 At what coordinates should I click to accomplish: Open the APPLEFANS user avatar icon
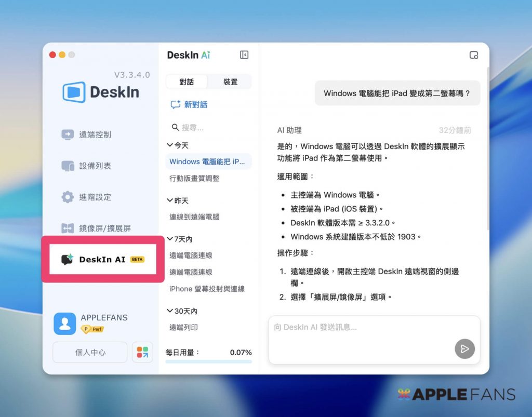pos(64,323)
